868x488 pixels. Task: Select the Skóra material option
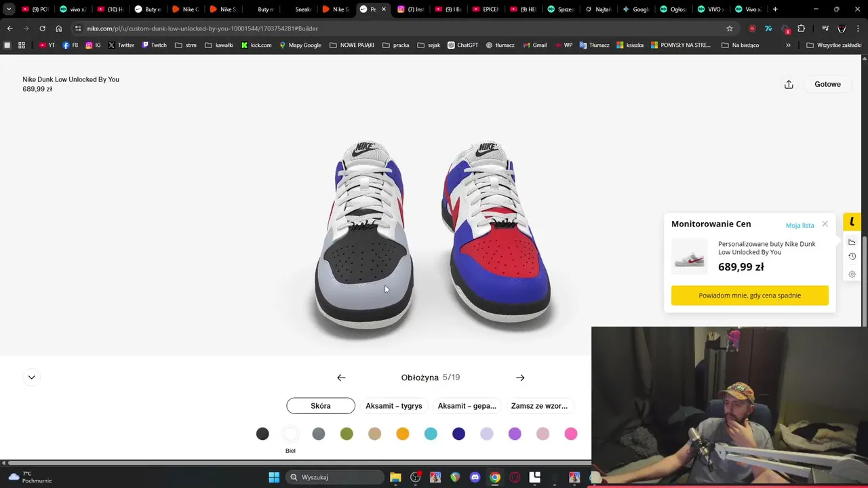click(321, 406)
